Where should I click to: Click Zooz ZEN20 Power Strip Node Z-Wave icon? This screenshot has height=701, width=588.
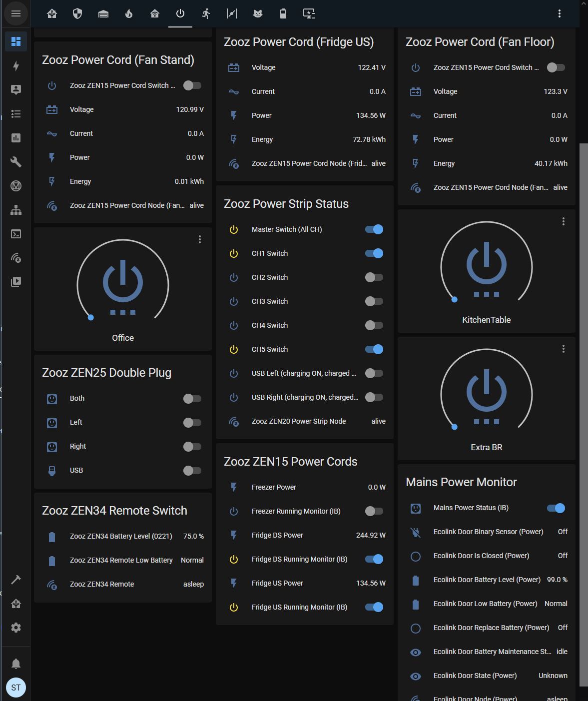[x=234, y=421]
